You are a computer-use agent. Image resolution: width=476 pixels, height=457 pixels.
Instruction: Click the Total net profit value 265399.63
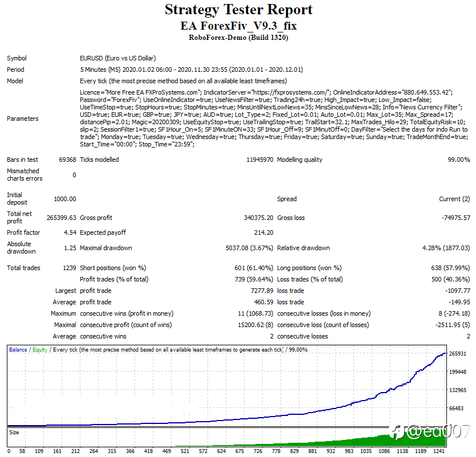click(x=62, y=218)
